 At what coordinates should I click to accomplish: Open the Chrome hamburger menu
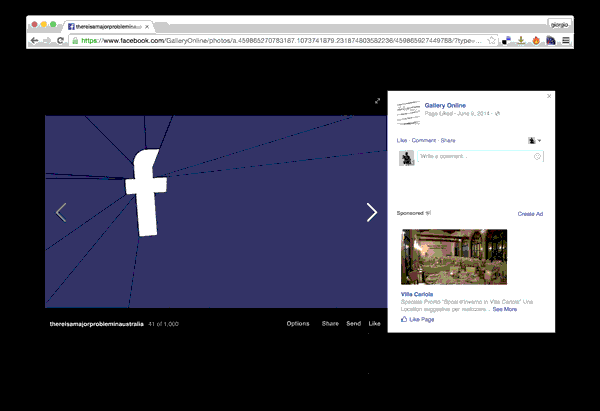[x=566, y=41]
